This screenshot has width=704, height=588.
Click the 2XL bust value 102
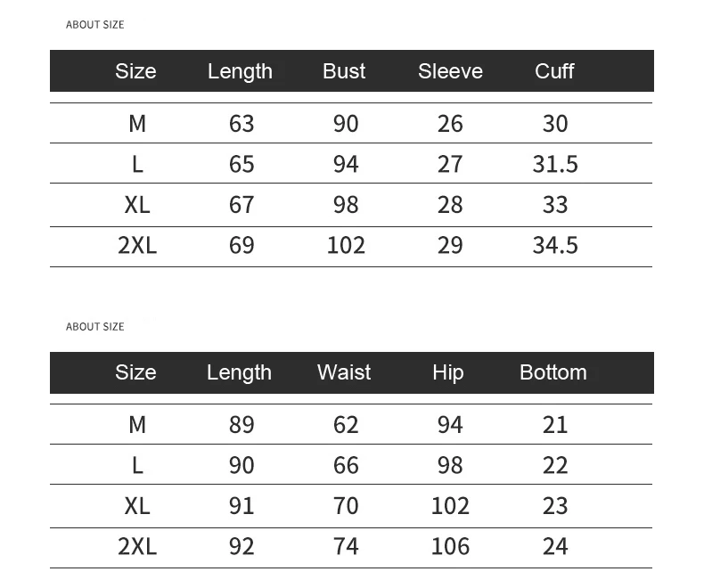[346, 245]
